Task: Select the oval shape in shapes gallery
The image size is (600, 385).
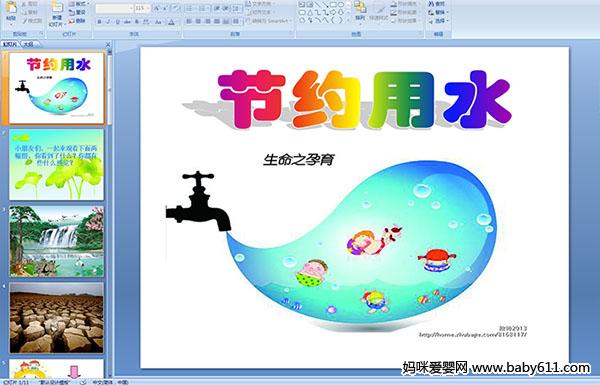Action: [341, 4]
